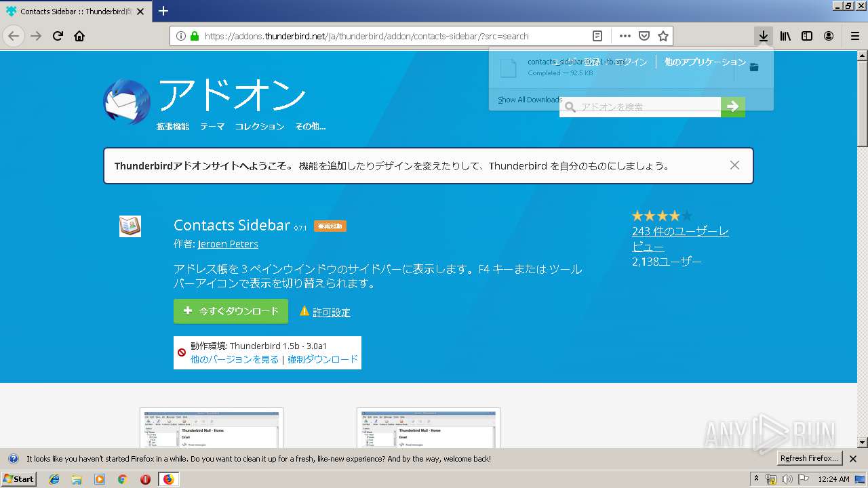Click the volume speaker tray icon
Screen dimensions: 868x488
tap(786, 479)
